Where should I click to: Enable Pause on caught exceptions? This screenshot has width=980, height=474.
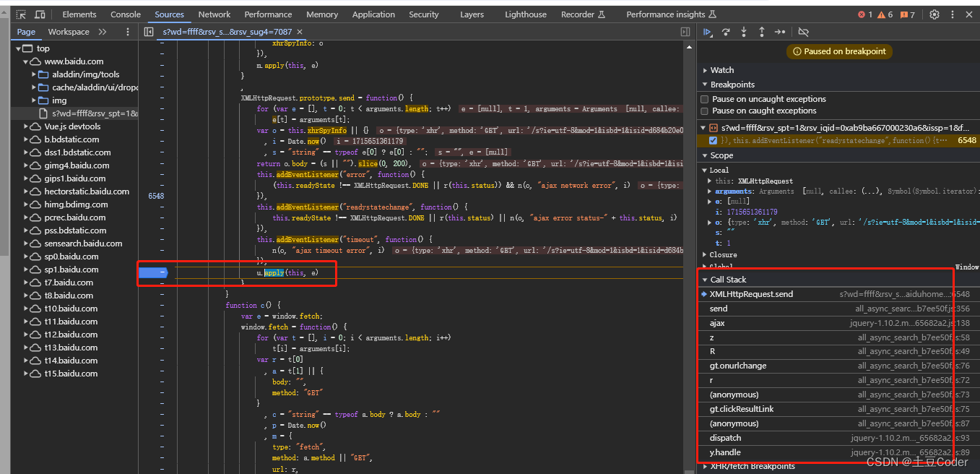click(705, 111)
